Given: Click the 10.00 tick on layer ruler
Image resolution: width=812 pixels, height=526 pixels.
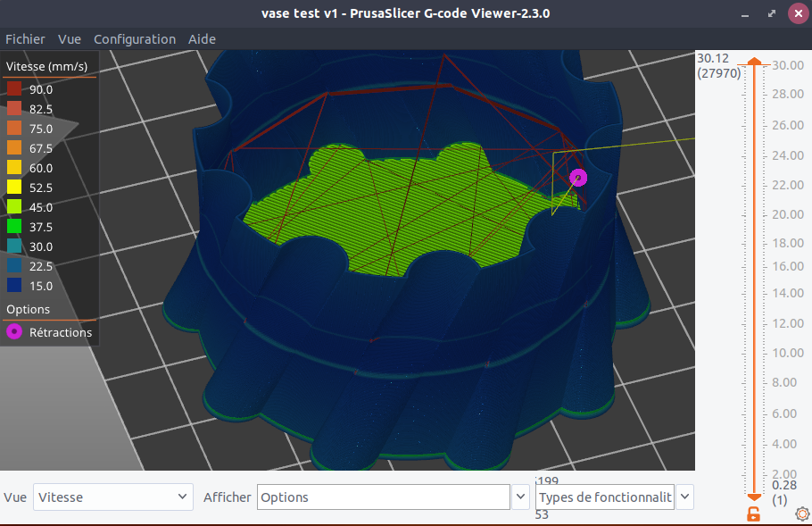Looking at the screenshot, I should [788, 353].
